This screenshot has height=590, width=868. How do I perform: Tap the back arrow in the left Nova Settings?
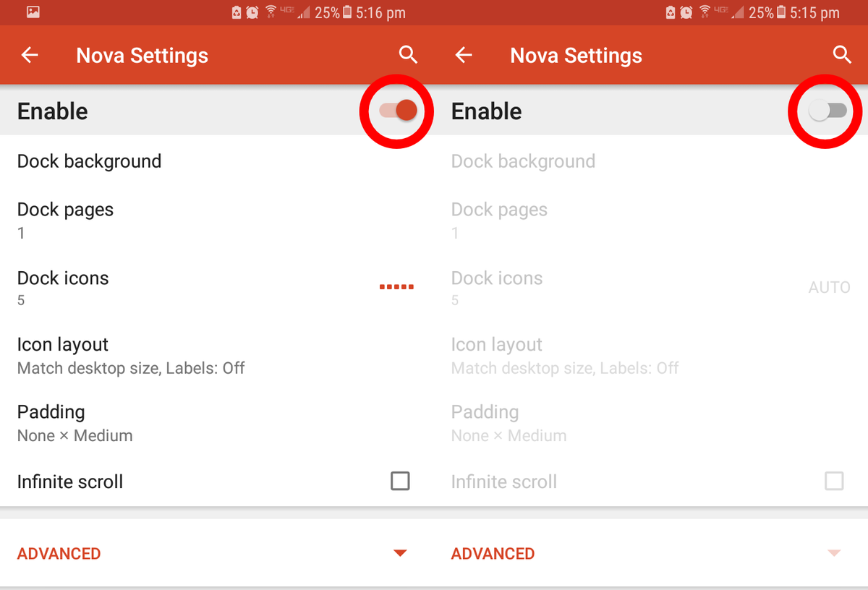tap(30, 56)
